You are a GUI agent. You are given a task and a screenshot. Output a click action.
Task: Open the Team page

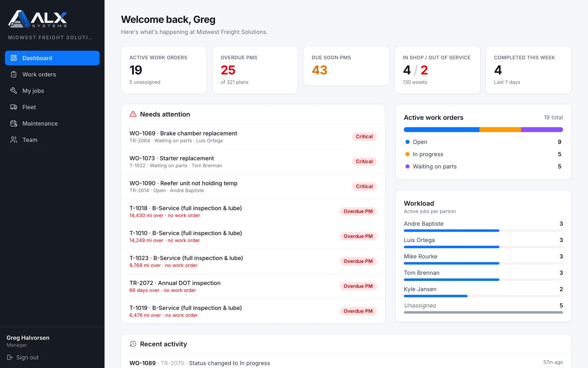click(x=52, y=140)
